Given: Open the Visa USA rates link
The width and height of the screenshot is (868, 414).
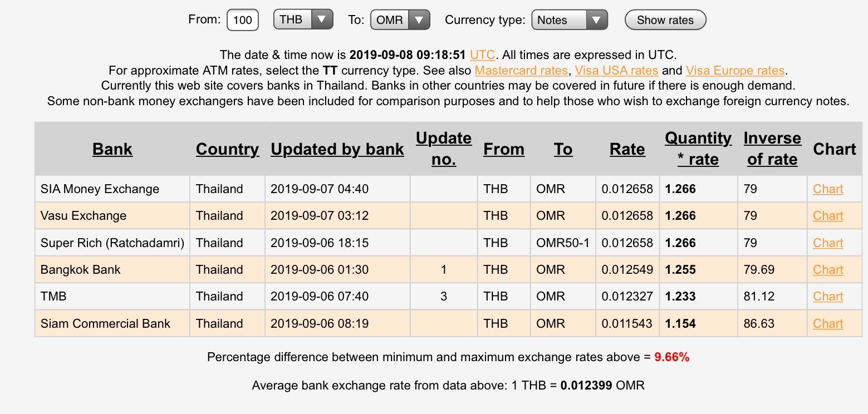Looking at the screenshot, I should [616, 71].
